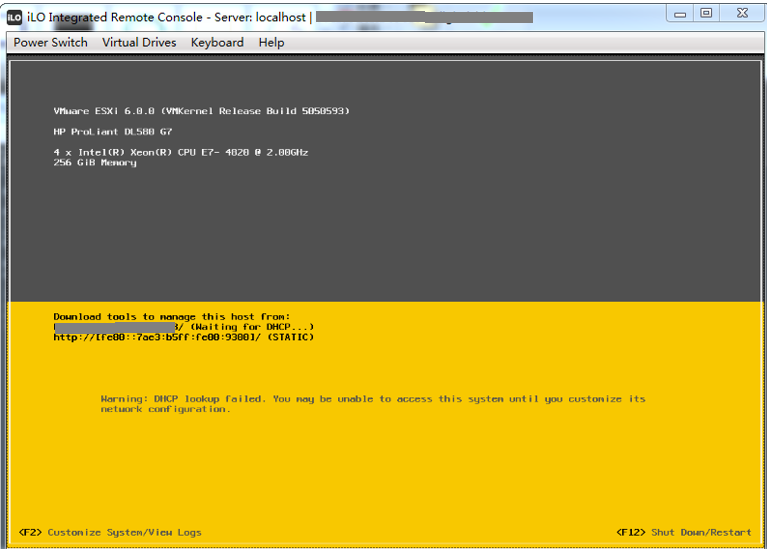Click the 256 GiB Memory text
Screen dimensions: 767x549
coord(95,162)
